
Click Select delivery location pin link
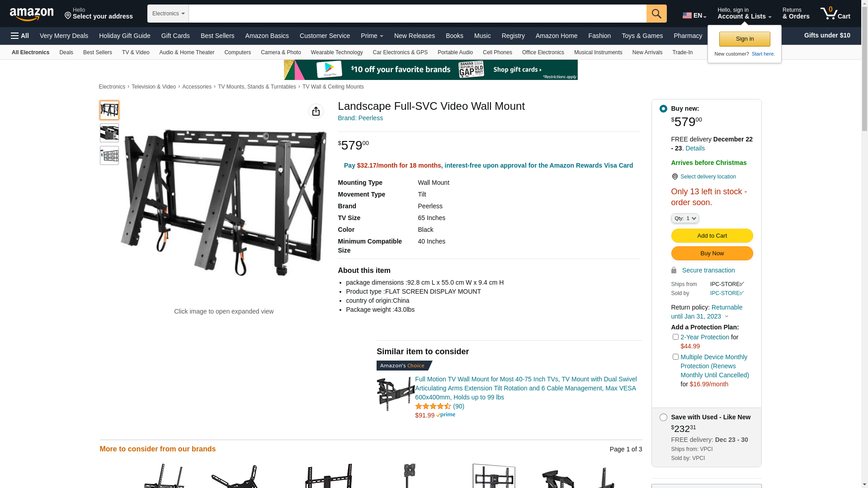703,177
